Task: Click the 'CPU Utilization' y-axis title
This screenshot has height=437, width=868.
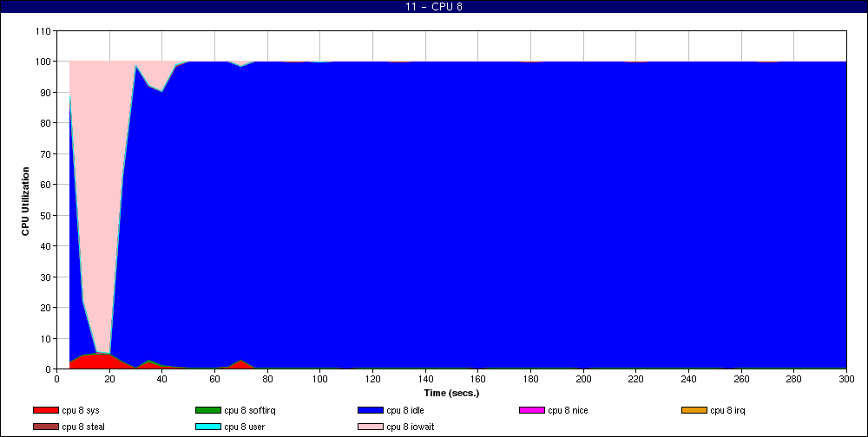Action: [25, 201]
